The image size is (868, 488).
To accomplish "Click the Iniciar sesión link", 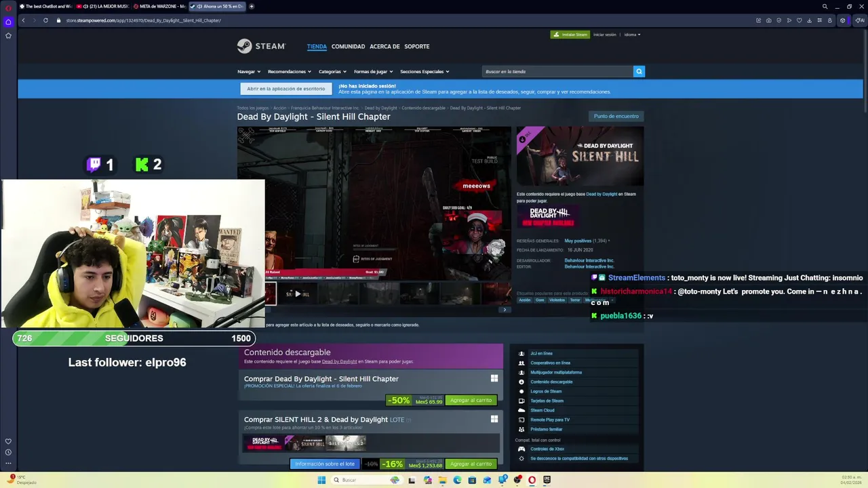I will [605, 35].
